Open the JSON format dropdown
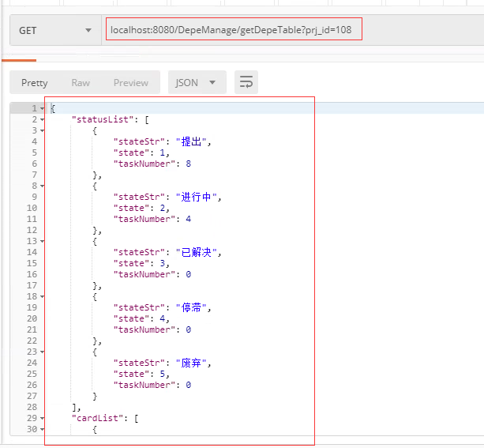This screenshot has height=448, width=484. point(197,82)
